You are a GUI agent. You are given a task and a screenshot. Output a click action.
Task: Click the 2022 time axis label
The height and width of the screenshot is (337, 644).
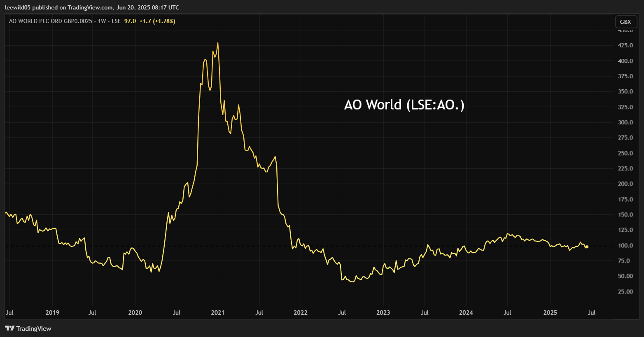click(x=301, y=312)
